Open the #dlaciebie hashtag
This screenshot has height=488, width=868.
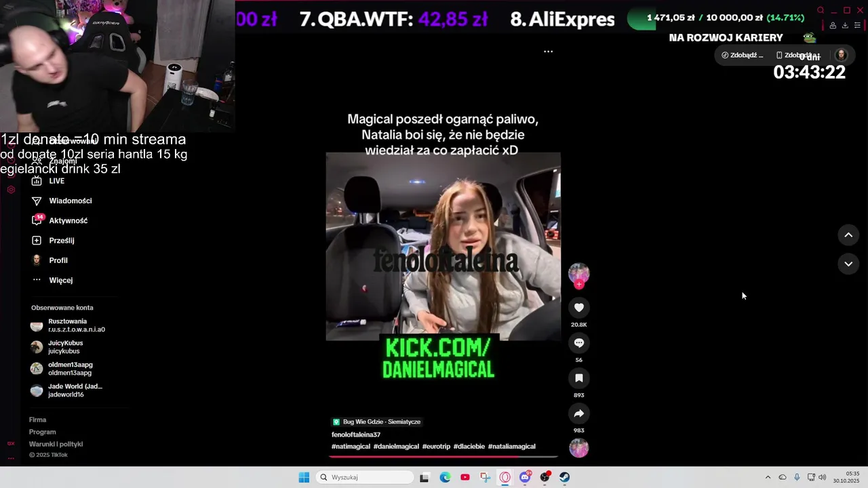pos(469,447)
